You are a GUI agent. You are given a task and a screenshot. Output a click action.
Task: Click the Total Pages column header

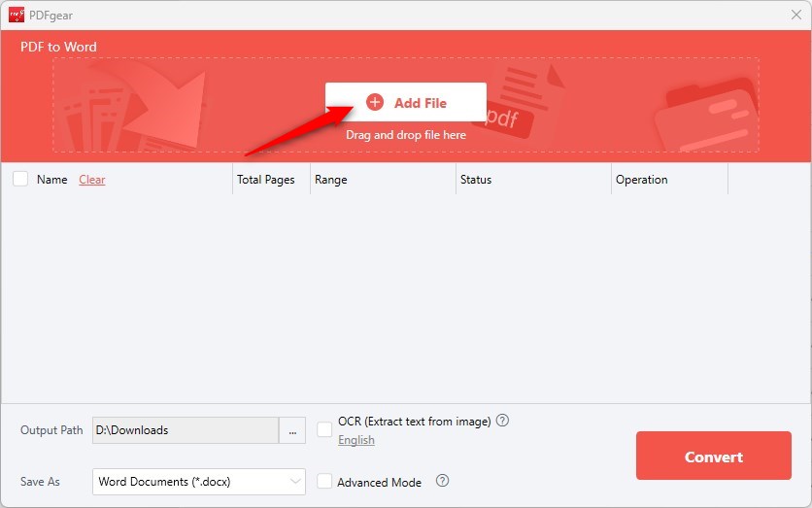(266, 180)
